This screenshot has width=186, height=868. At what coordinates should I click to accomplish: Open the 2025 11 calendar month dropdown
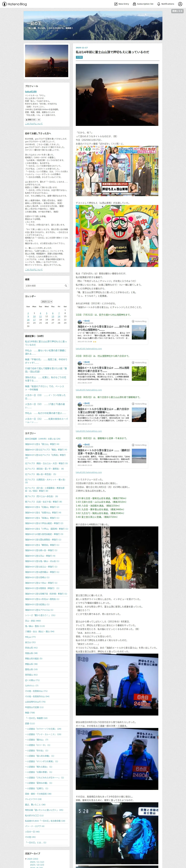47,302
